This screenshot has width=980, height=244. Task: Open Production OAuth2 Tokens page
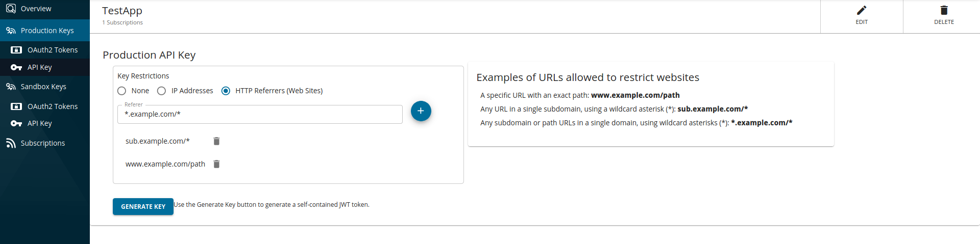pyautogui.click(x=52, y=50)
